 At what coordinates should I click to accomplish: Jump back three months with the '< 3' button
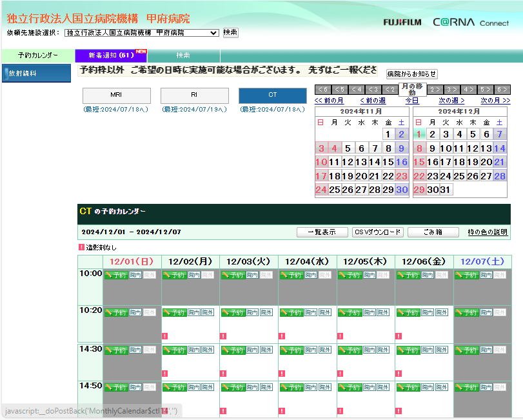pyautogui.click(x=373, y=90)
